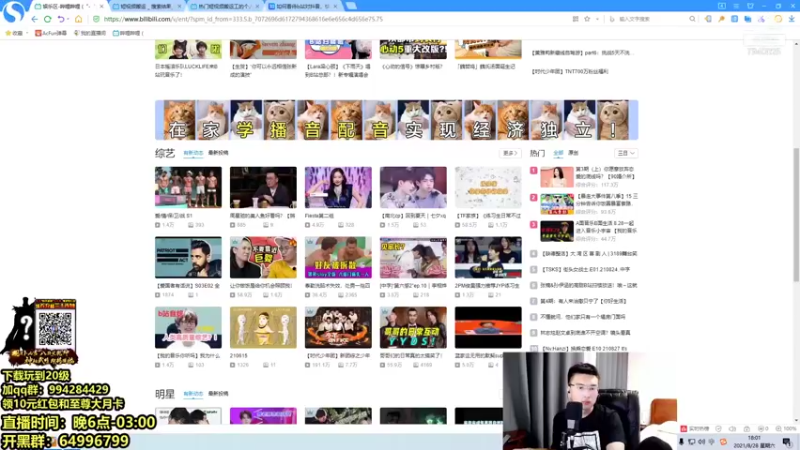The height and width of the screenshot is (450, 800).
Task: Open the notification icon in taskbar corner
Action: (x=787, y=442)
